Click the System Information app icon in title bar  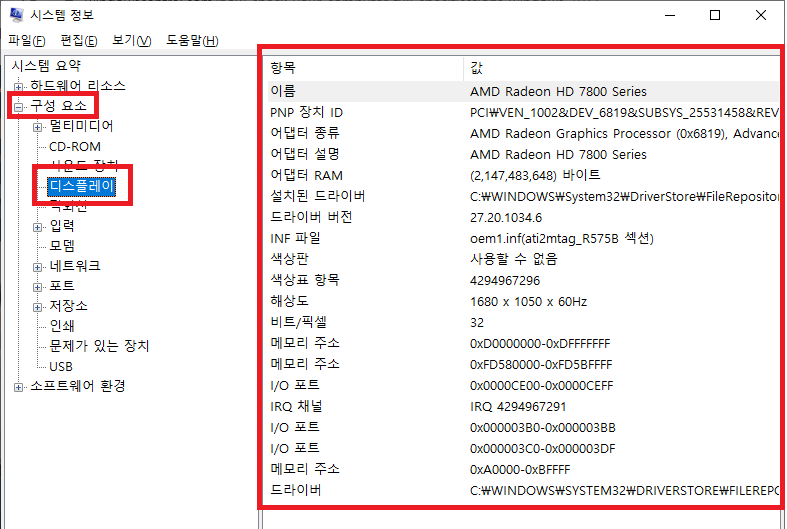(x=16, y=15)
